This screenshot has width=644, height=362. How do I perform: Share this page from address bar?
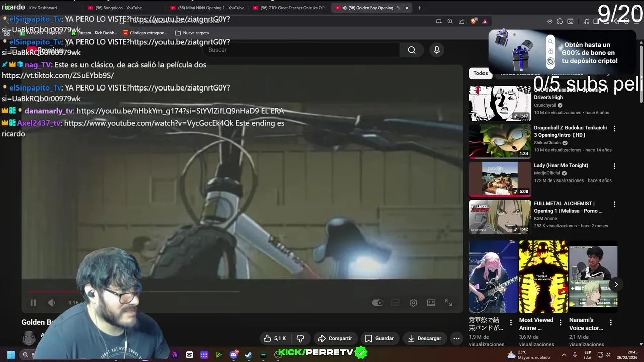pyautogui.click(x=461, y=21)
